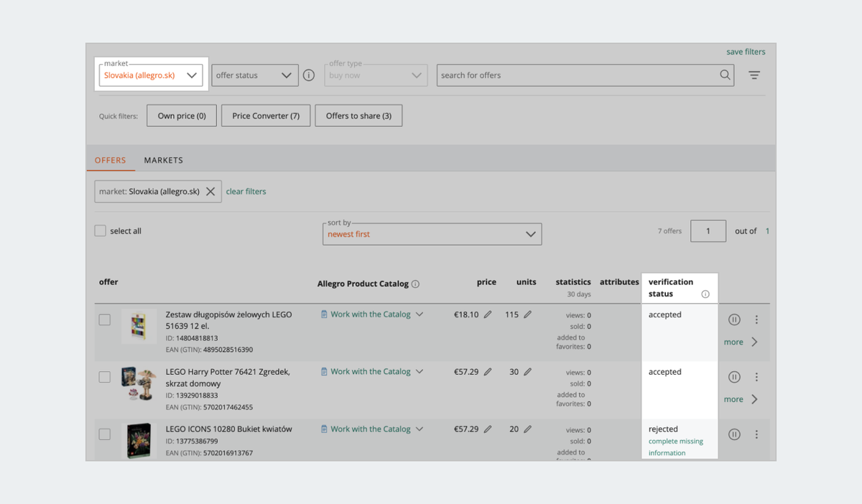Screen dimensions: 862x504
Task: Open the LEGO ICONS 10280 Bukiet thumbnail
Action: [139, 441]
